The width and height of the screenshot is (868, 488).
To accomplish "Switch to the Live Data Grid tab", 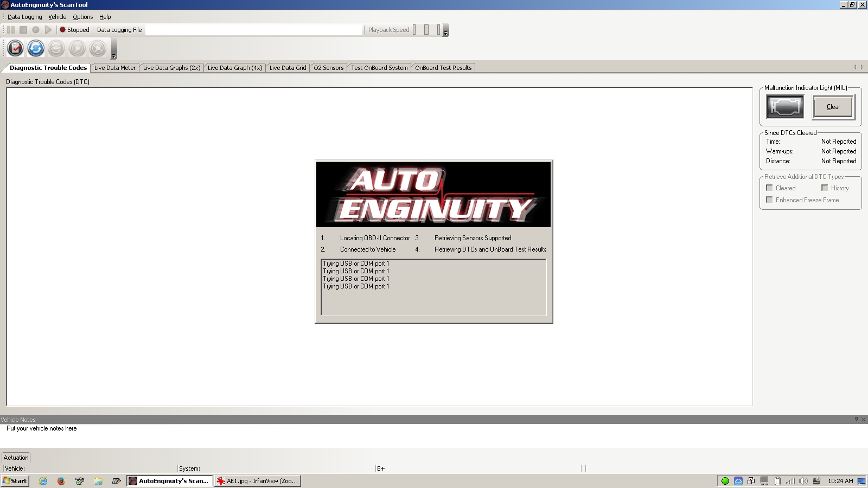I will click(288, 68).
